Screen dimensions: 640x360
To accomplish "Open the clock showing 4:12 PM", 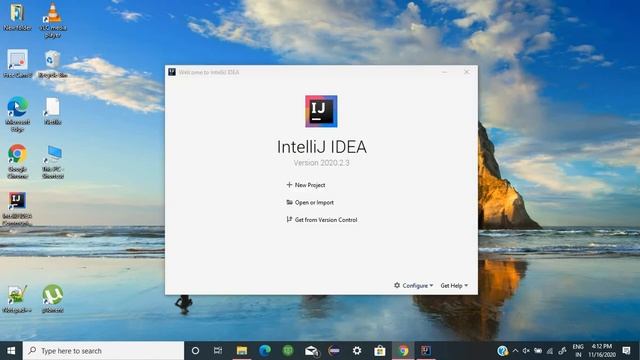I will (602, 351).
